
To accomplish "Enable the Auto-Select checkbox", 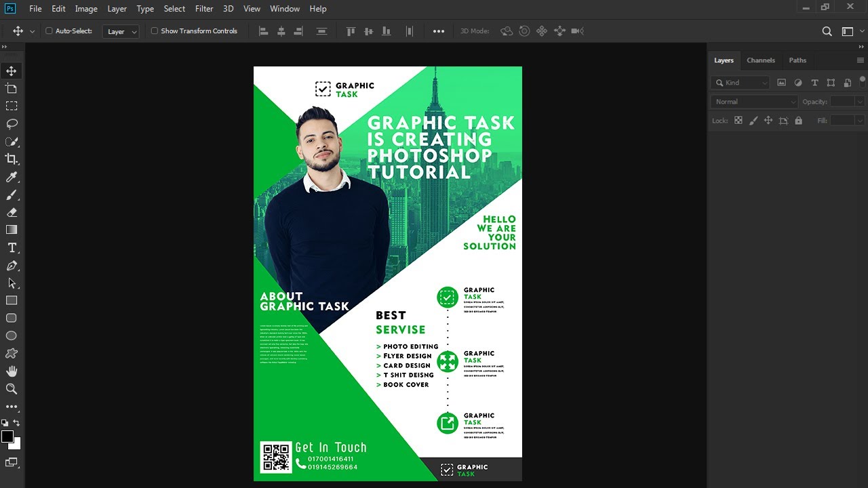I will 49,31.
